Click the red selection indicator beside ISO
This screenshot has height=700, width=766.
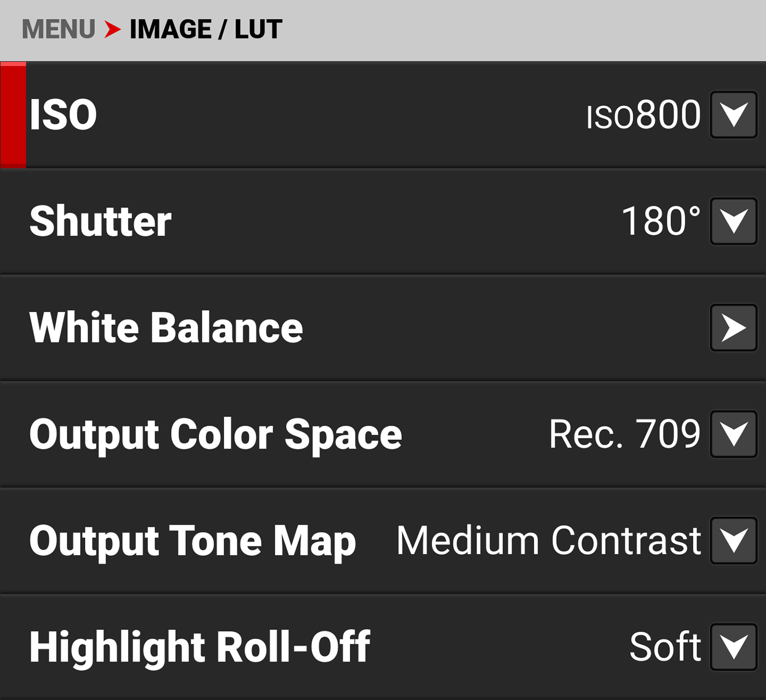tap(13, 114)
